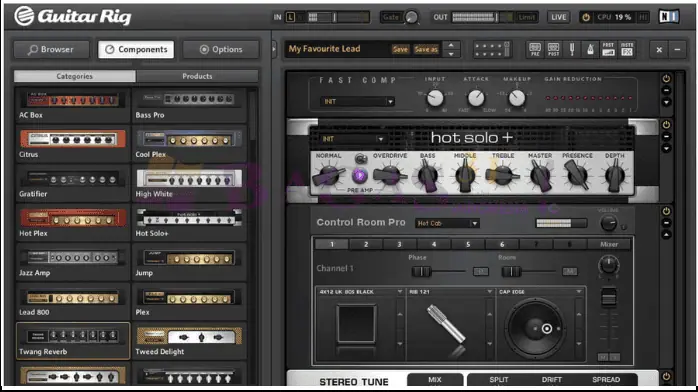Toggle the Master FX icon
The image size is (698, 392).
pos(627,49)
